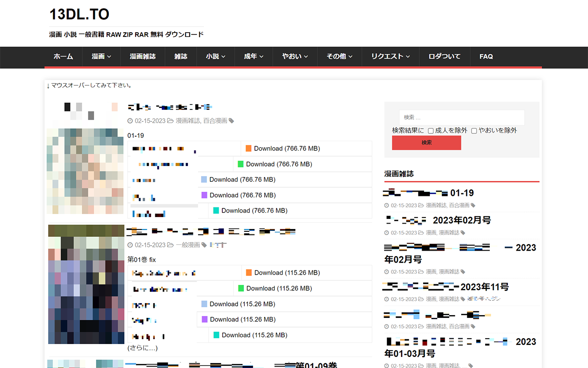
Task: Click teal square icon for 766.76 MB download
Action: pyautogui.click(x=216, y=211)
